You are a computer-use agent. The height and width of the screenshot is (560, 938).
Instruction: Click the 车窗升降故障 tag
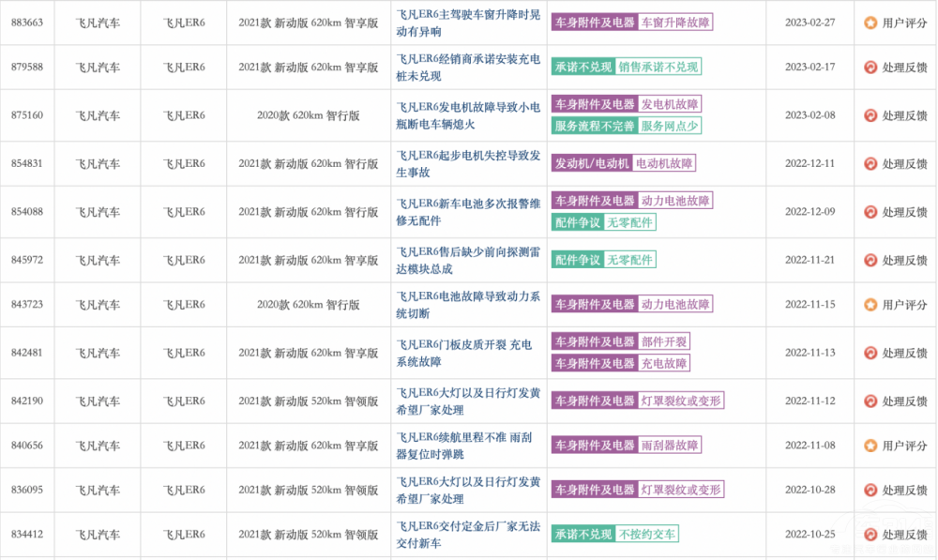click(x=675, y=23)
